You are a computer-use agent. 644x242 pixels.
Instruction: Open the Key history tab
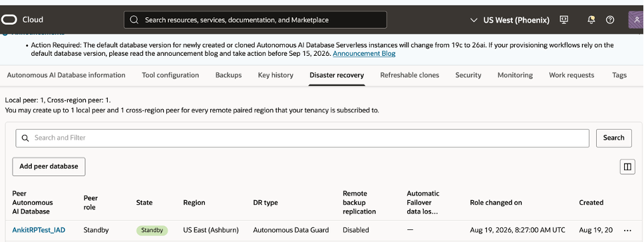(x=275, y=75)
